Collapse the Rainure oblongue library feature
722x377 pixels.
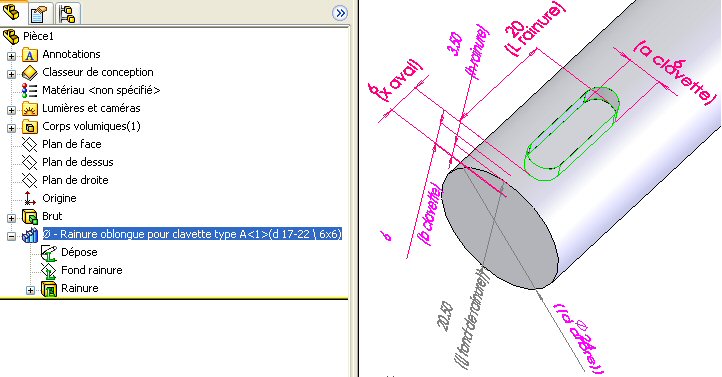pyautogui.click(x=11, y=236)
